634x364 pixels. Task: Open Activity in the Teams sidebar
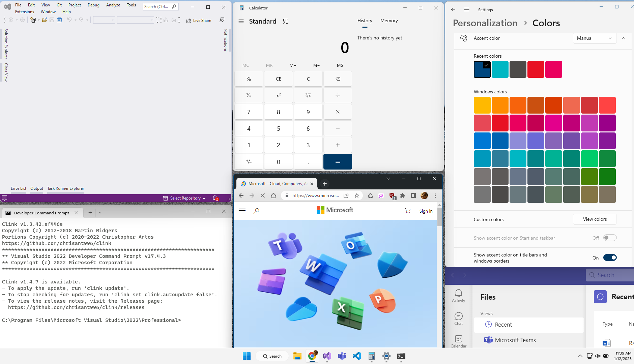click(458, 295)
